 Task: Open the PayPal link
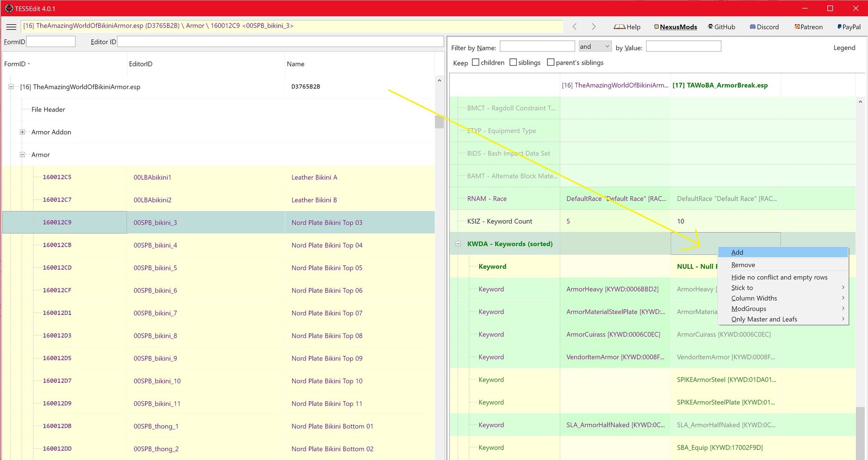click(x=849, y=27)
